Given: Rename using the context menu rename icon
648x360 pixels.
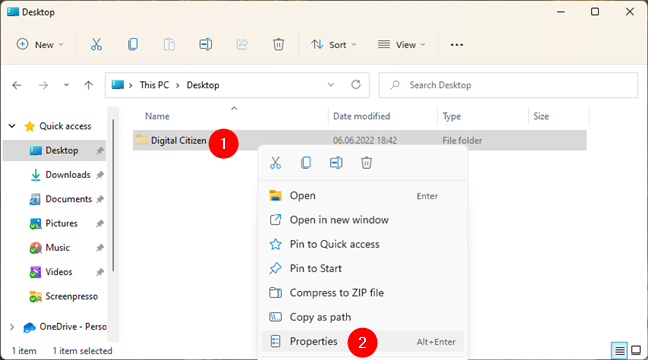Looking at the screenshot, I should click(x=336, y=163).
